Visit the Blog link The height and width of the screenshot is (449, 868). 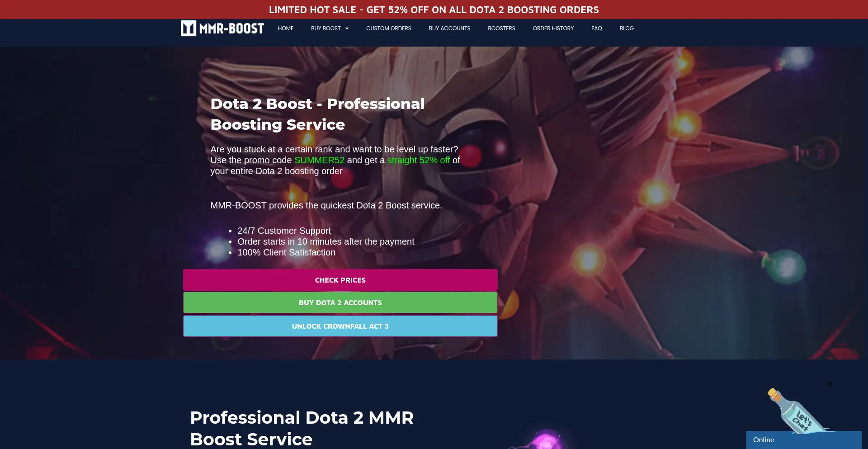click(x=627, y=28)
